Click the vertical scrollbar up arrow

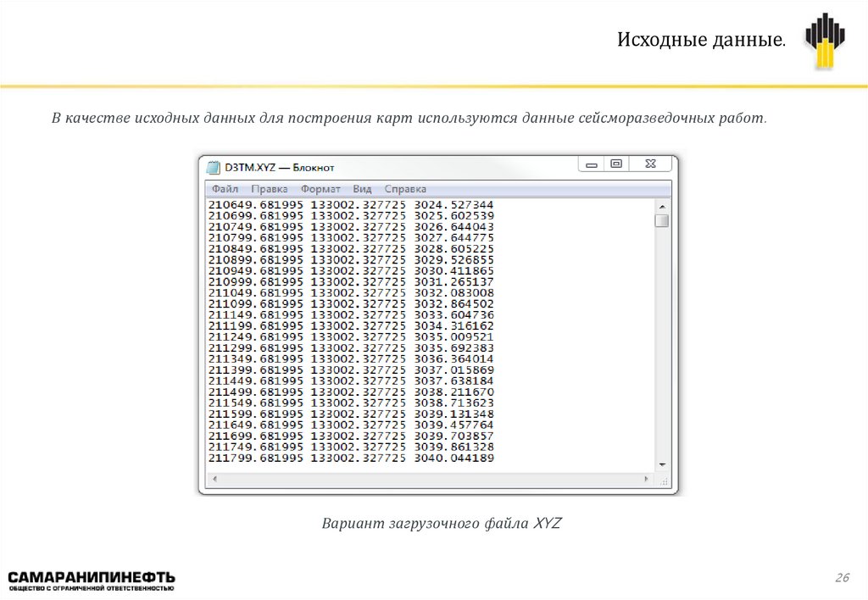pos(662,207)
